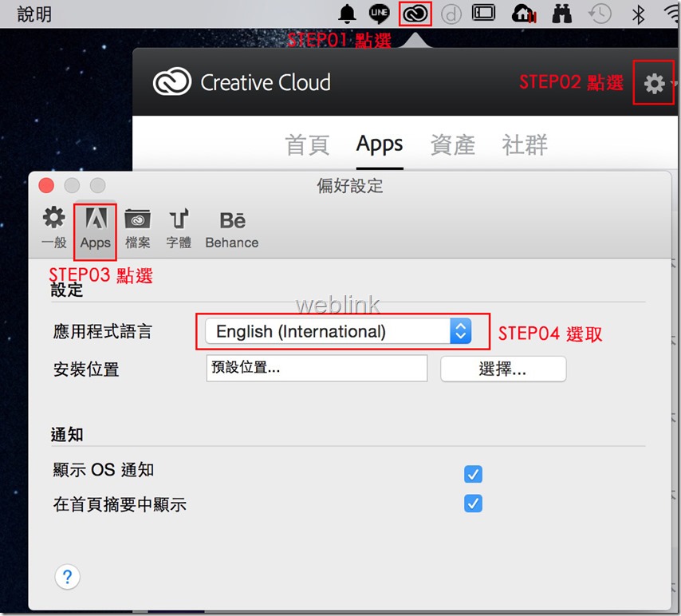Close the 偏好設定 window
Screen dimensions: 681x616
pyautogui.click(x=46, y=185)
